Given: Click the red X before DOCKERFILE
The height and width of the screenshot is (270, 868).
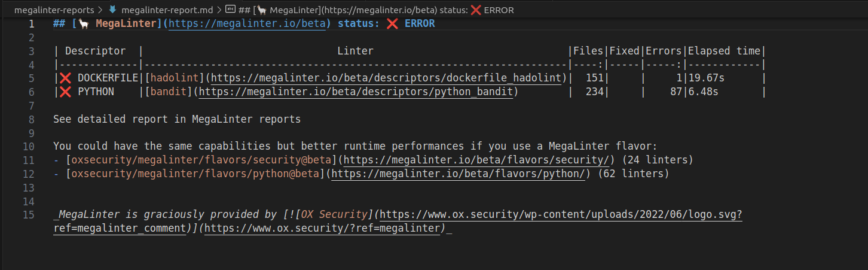Looking at the screenshot, I should 65,78.
